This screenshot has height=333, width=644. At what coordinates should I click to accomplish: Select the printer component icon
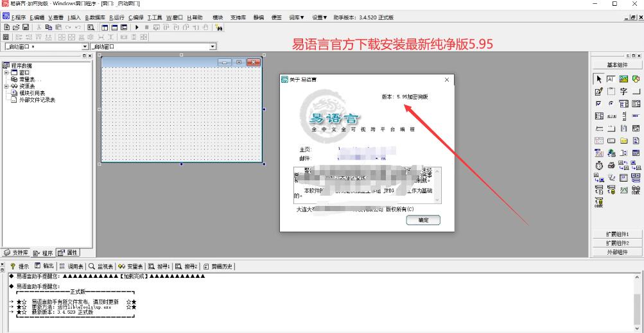tap(611, 166)
